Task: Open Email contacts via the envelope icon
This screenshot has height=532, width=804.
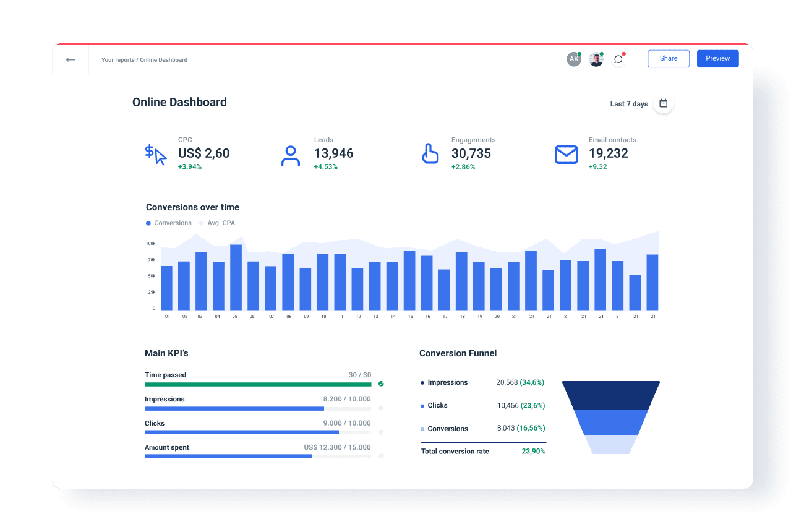Action: click(566, 154)
